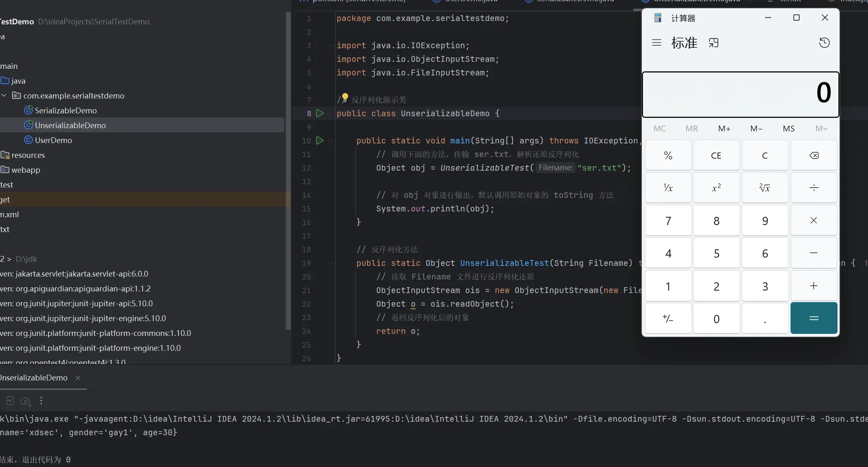Run the class using line 8 gutter arrow

[x=320, y=113]
